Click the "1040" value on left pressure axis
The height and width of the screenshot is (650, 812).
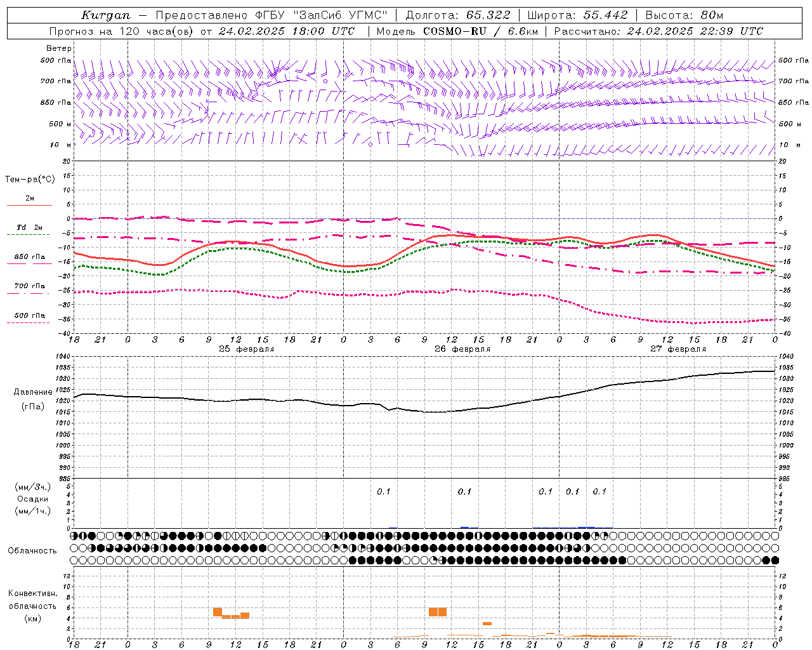[x=62, y=356]
